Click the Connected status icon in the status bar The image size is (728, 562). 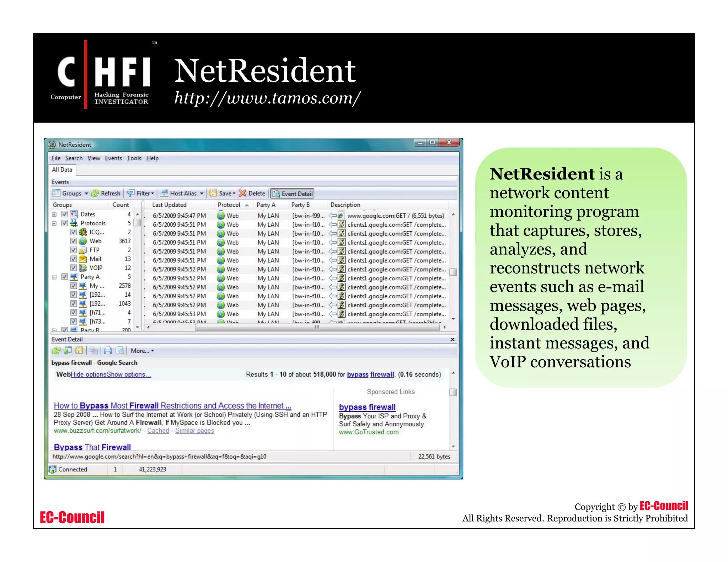pyautogui.click(x=53, y=469)
